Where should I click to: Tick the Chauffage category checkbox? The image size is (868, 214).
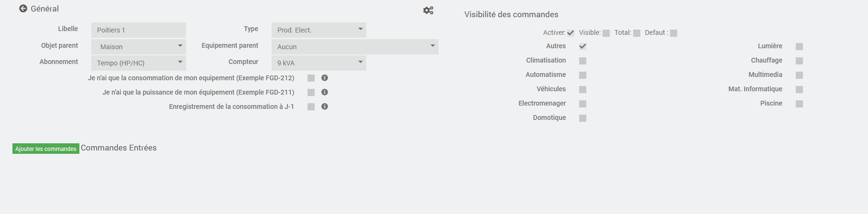coord(799,61)
